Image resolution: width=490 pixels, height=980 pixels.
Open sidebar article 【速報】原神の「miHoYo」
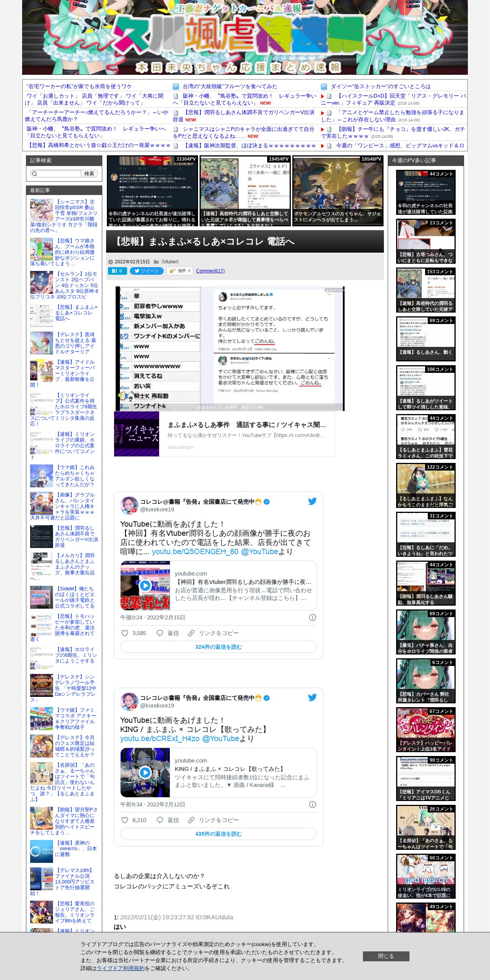[x=64, y=851]
